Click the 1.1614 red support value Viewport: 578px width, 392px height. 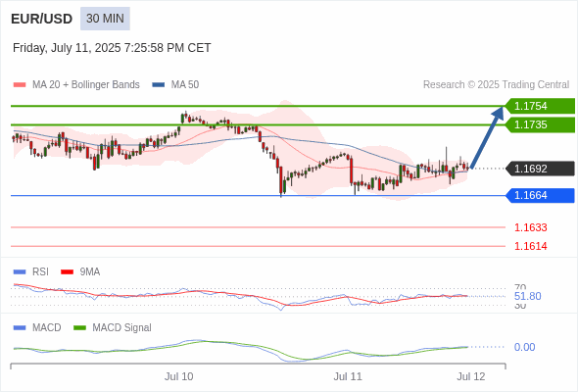(x=530, y=246)
